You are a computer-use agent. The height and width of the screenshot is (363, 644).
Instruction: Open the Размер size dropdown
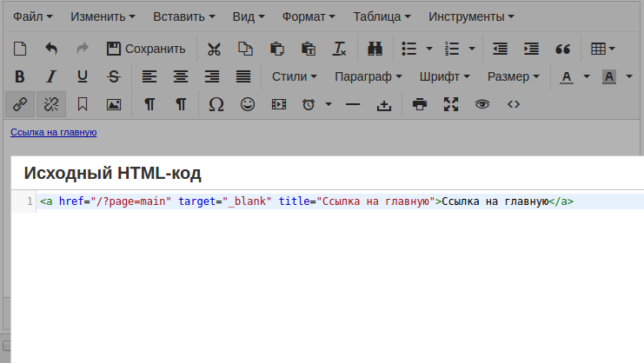point(513,76)
